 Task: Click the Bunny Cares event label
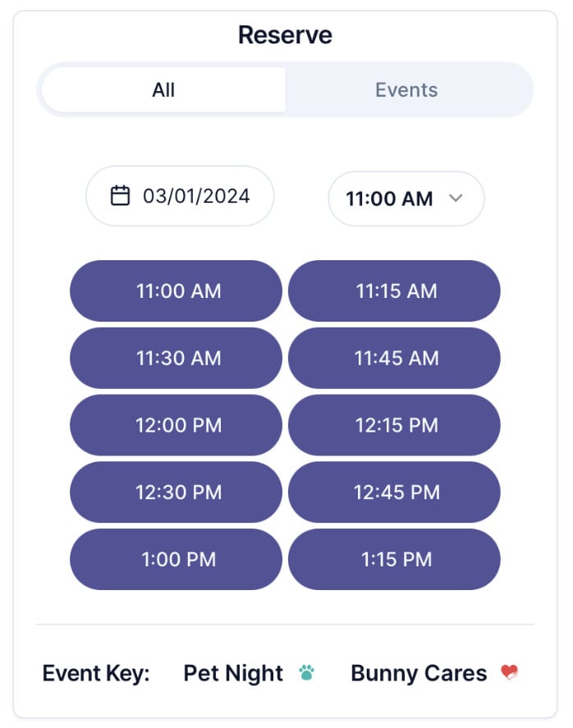(419, 674)
